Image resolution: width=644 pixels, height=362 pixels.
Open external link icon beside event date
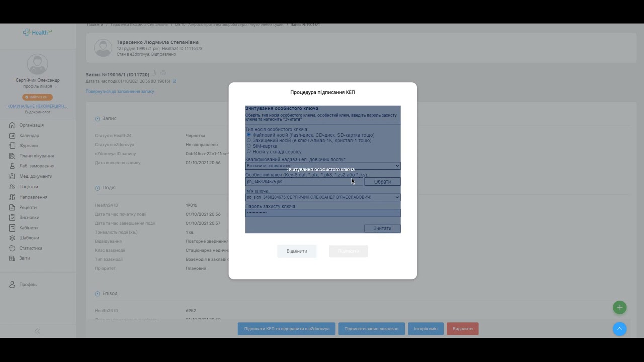coord(174,81)
